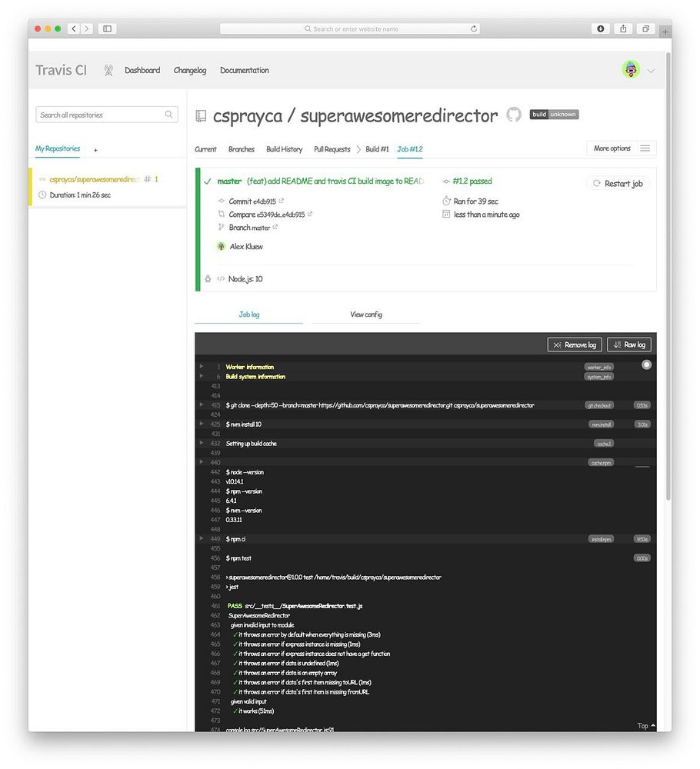This screenshot has height=769, width=700.
Task: Open the Raw log button
Action: pos(629,345)
